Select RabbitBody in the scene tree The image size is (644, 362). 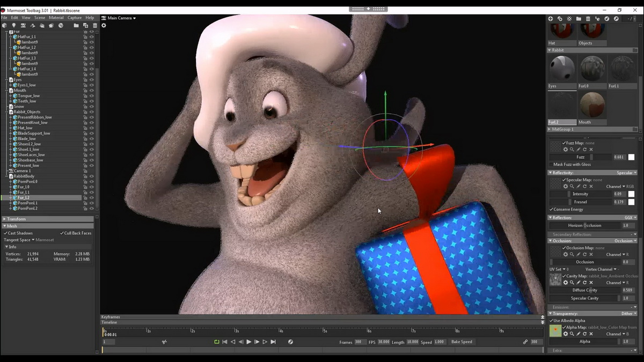click(24, 176)
